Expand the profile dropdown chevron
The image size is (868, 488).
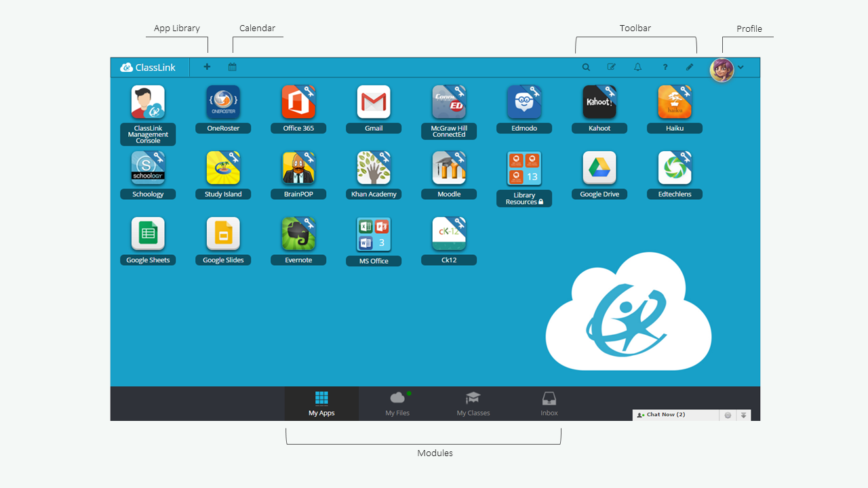pos(741,67)
